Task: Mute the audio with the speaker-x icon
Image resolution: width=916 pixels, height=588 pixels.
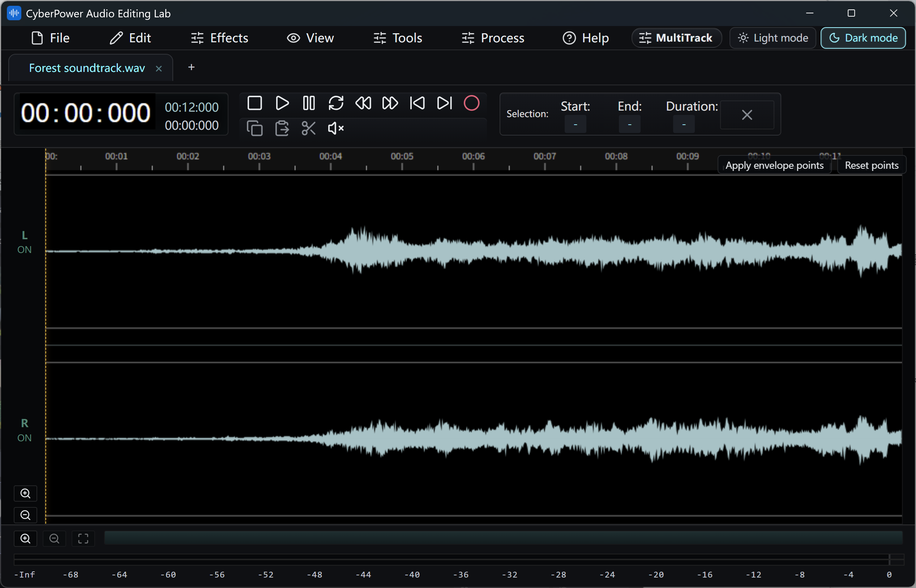Action: tap(336, 128)
